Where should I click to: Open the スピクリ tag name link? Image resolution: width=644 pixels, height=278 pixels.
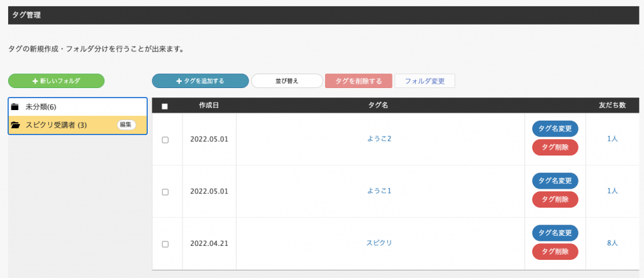(x=379, y=243)
